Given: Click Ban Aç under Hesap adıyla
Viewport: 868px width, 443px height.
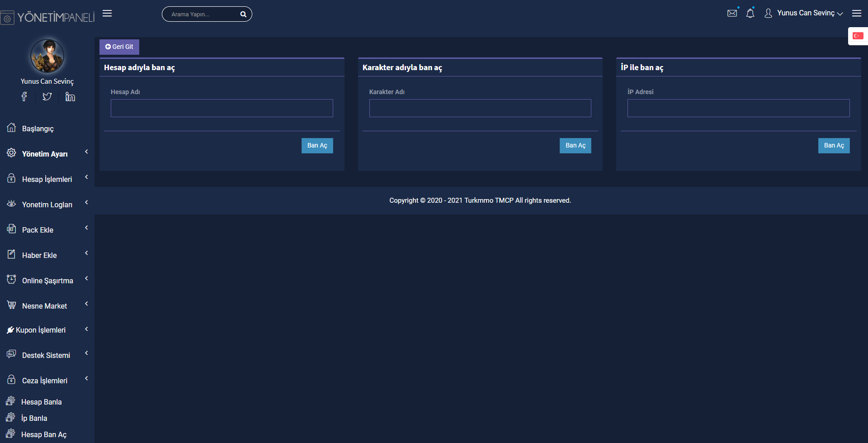Looking at the screenshot, I should click(317, 145).
